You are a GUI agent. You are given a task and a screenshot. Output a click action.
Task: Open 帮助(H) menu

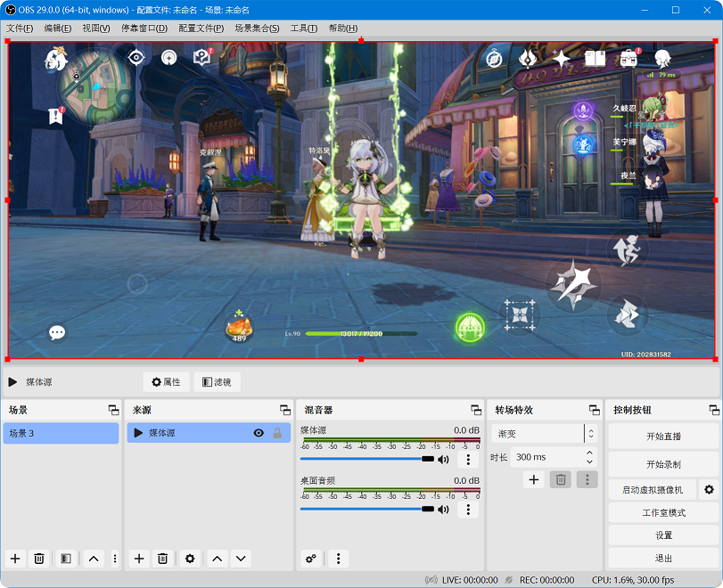tap(343, 29)
